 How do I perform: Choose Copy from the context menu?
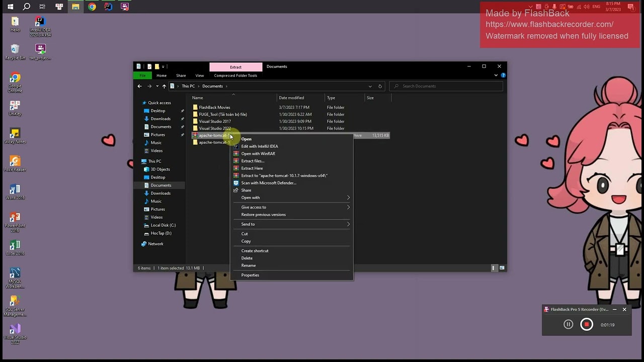(292, 241)
